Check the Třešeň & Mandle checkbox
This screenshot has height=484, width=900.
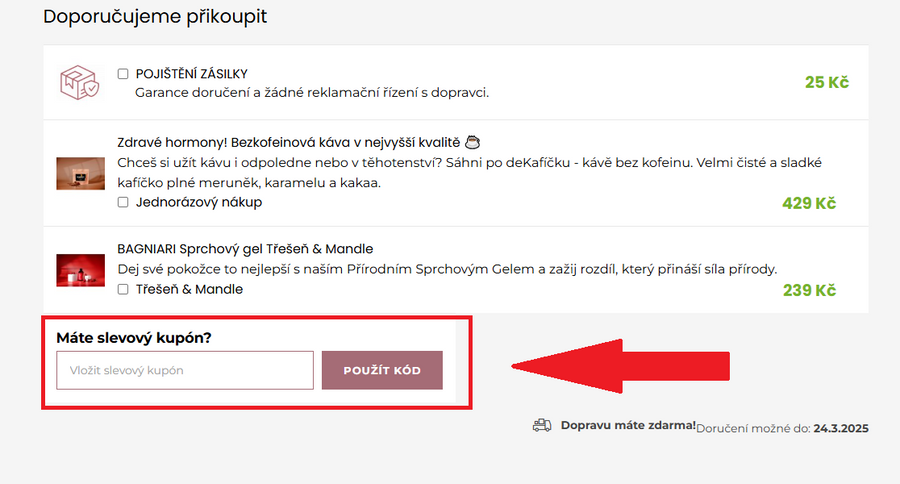click(x=123, y=290)
